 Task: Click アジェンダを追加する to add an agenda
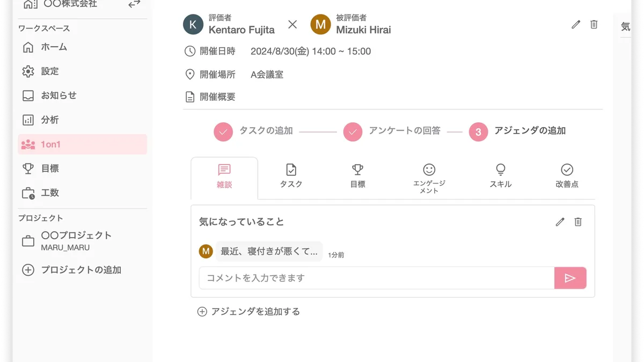[251, 312]
